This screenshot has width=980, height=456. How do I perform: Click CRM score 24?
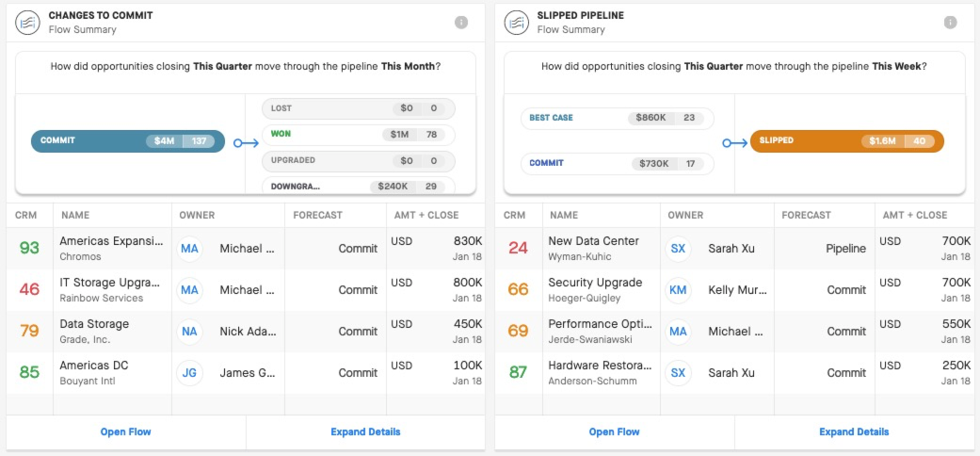coord(518,249)
